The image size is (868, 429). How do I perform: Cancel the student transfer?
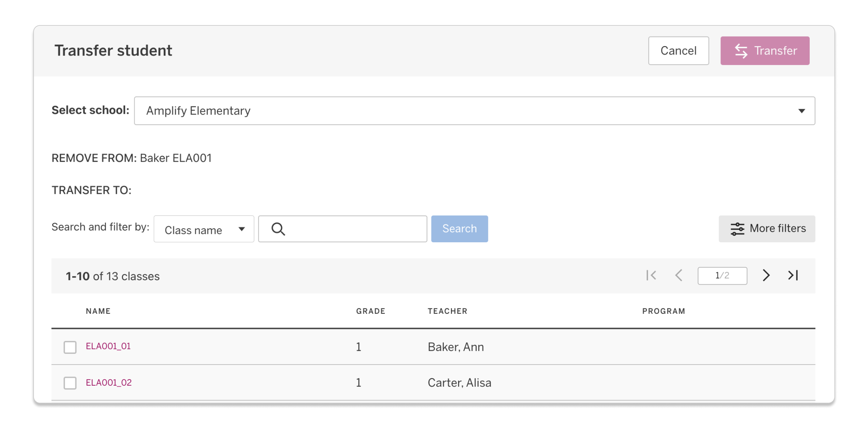678,50
